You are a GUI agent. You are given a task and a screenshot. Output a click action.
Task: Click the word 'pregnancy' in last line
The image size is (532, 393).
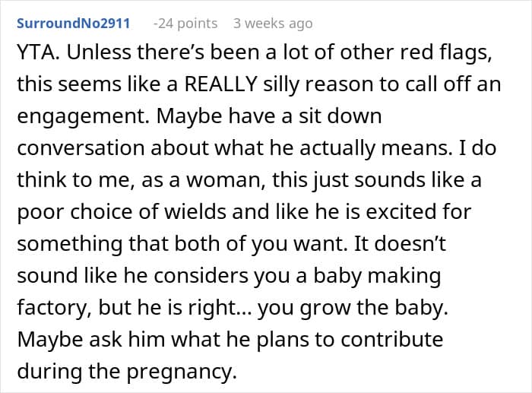click(x=182, y=372)
